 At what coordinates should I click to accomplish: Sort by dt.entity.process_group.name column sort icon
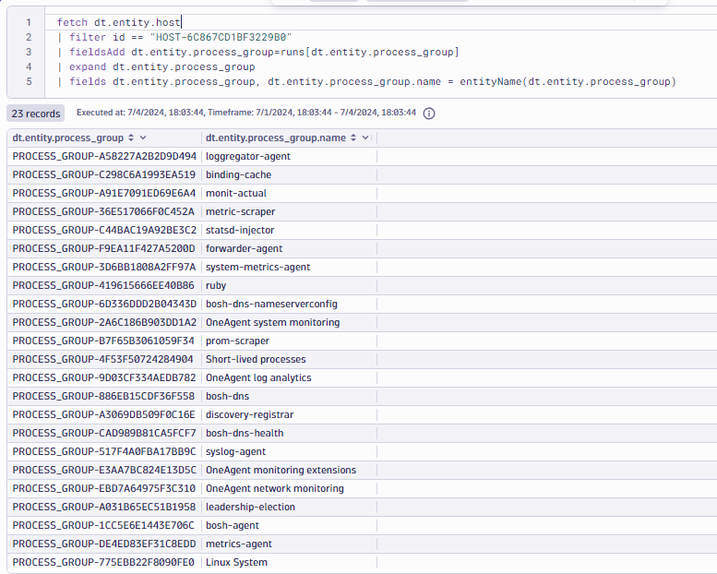coord(352,138)
